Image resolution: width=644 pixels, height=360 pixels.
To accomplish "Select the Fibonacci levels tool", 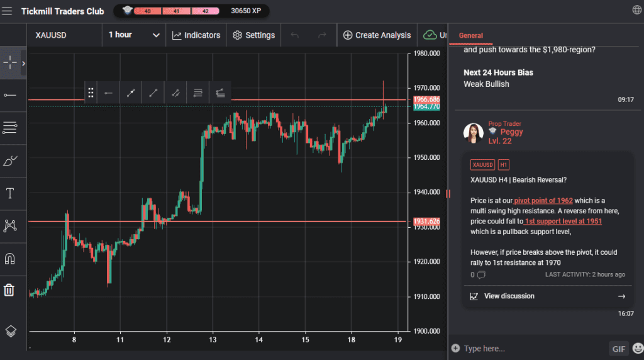I will tap(10, 128).
